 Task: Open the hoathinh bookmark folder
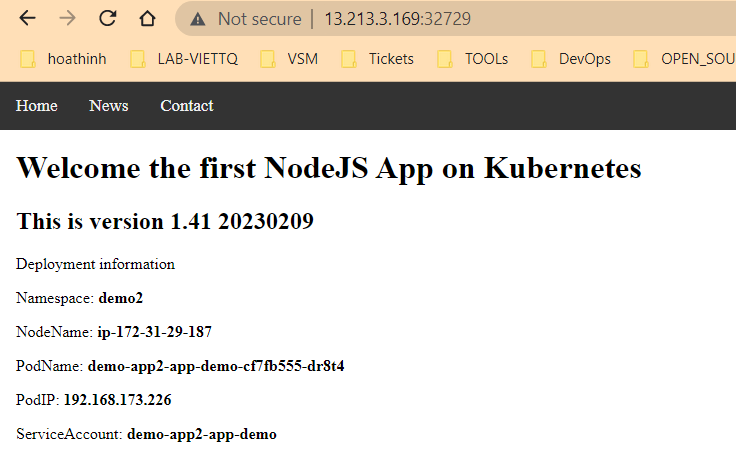click(63, 59)
